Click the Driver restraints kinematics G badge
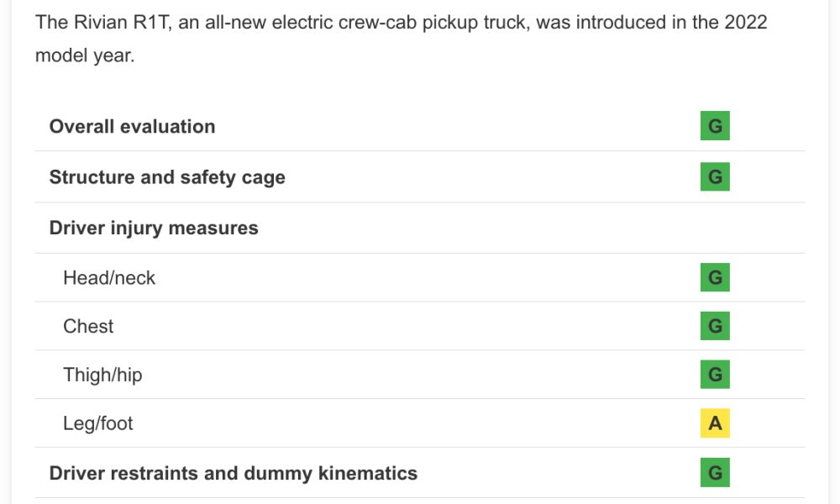The image size is (840, 504). coord(715,473)
